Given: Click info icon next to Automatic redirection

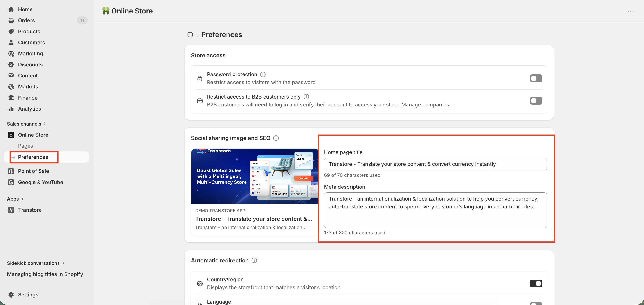Looking at the screenshot, I should 254,260.
